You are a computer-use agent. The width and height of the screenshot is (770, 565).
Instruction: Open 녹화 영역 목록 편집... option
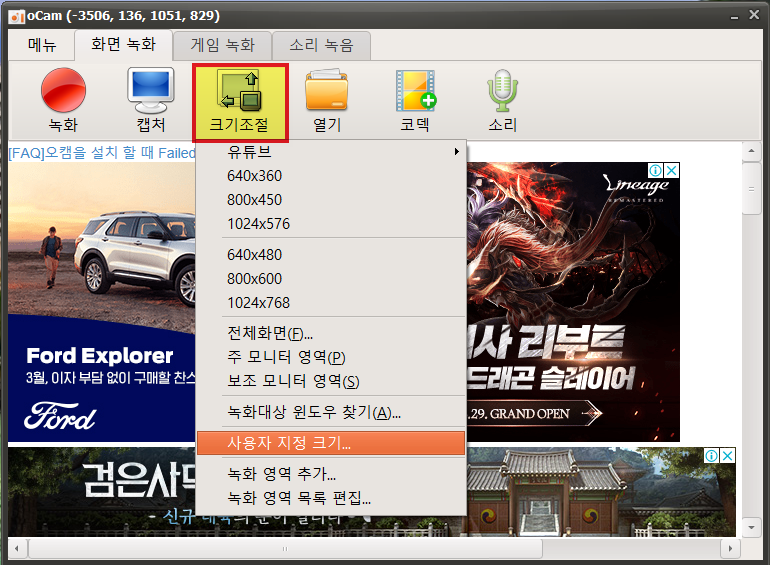click(x=331, y=498)
